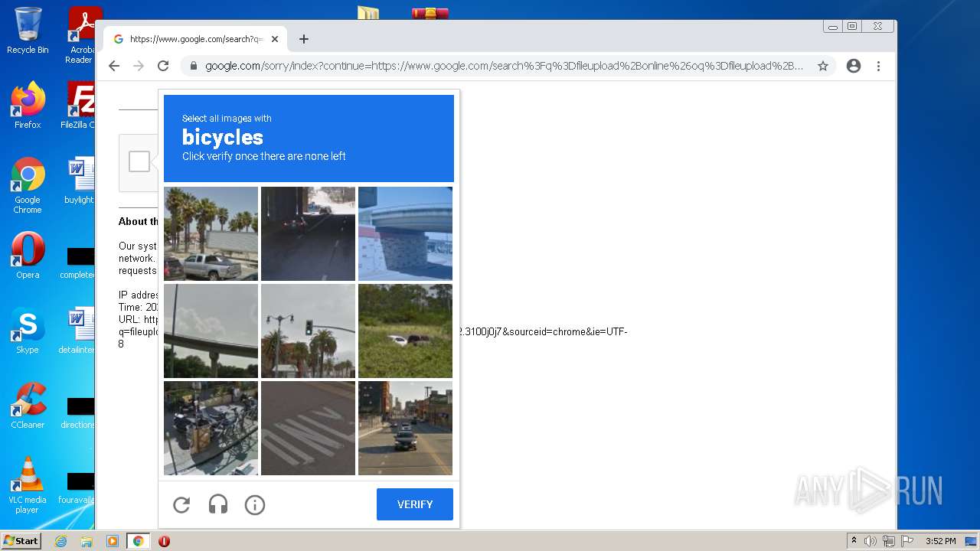
Task: Select the traffic light and street lamp tile
Action: tap(308, 331)
